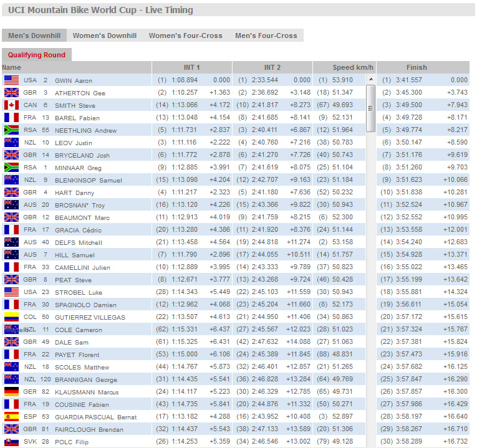477x448 pixels.
Task: Click speed value 53.158
Action: (x=342, y=242)
